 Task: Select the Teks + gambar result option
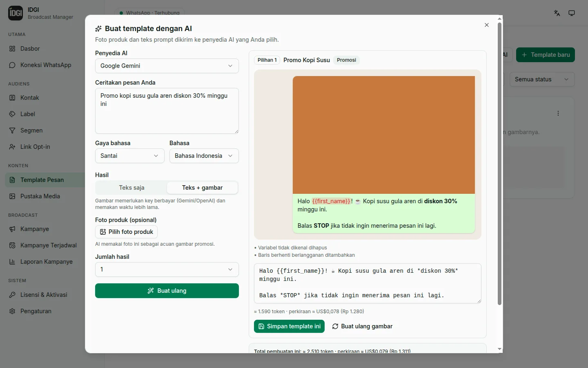[x=203, y=188]
